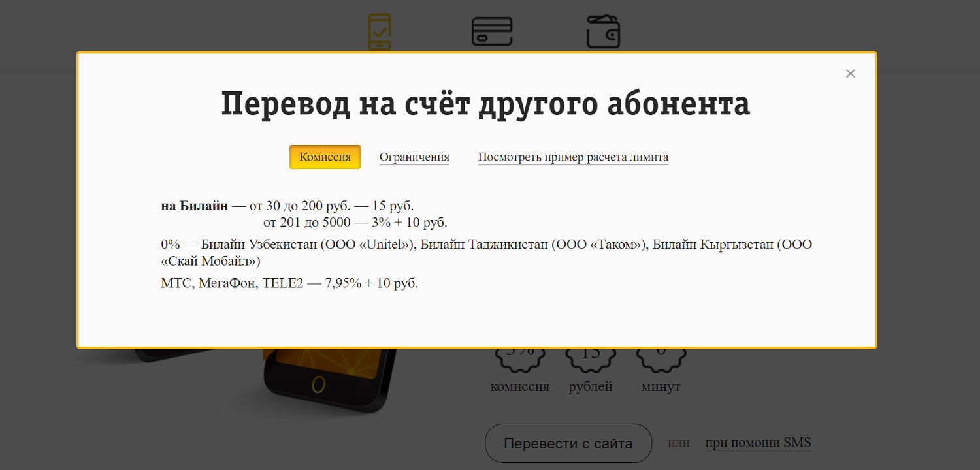Viewport: 980px width, 470px height.
Task: Click the bank card icon
Action: coord(491,31)
